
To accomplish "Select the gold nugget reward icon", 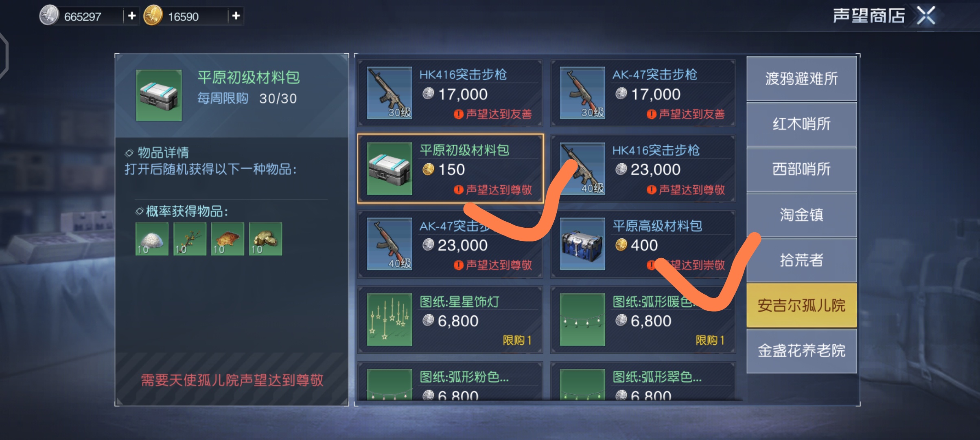I will 265,239.
